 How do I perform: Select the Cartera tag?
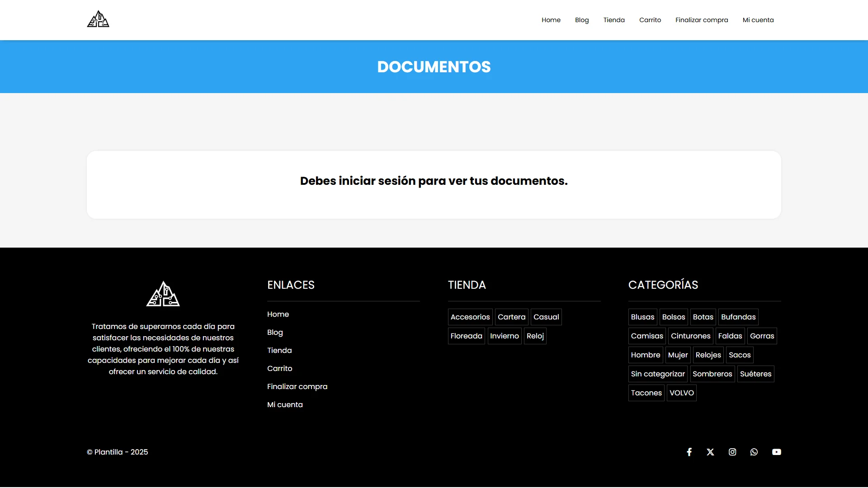[x=512, y=317]
